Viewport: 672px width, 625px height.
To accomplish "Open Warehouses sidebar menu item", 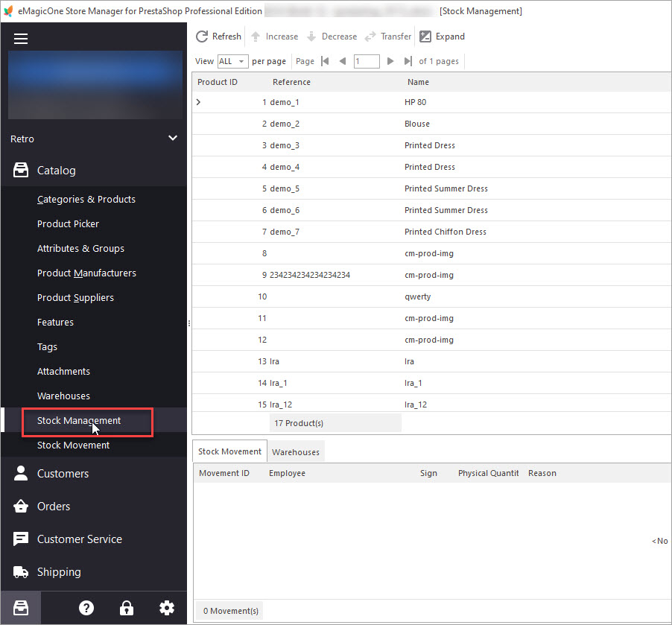I will (x=63, y=396).
